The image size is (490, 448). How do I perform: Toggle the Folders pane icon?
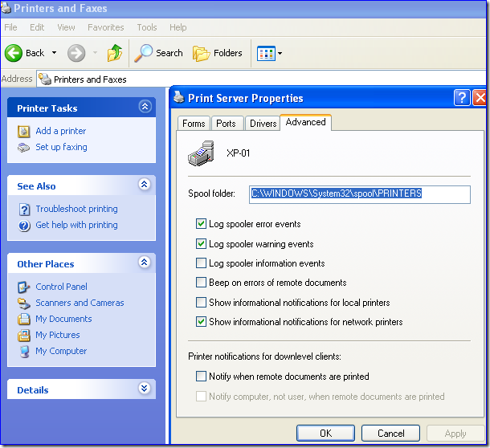201,53
